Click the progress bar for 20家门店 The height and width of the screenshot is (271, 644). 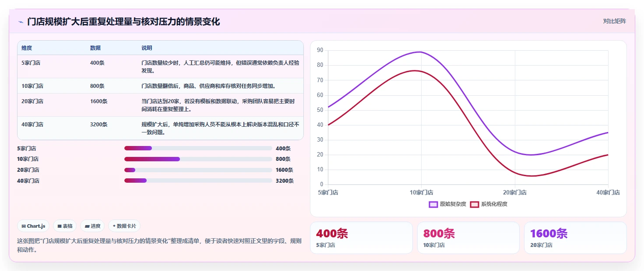pyautogui.click(x=198, y=170)
